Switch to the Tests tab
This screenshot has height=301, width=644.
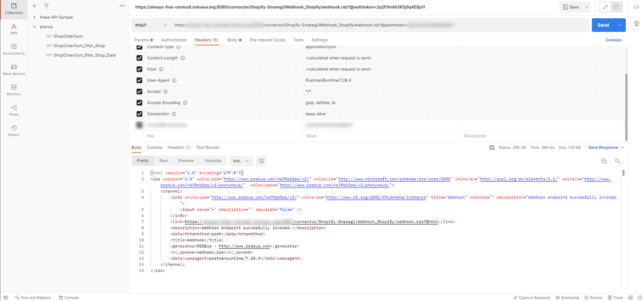[x=298, y=40]
